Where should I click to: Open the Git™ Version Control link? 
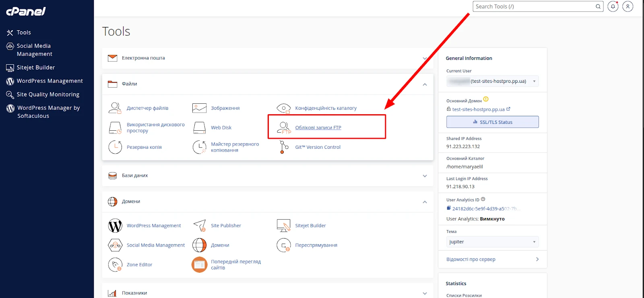click(318, 147)
